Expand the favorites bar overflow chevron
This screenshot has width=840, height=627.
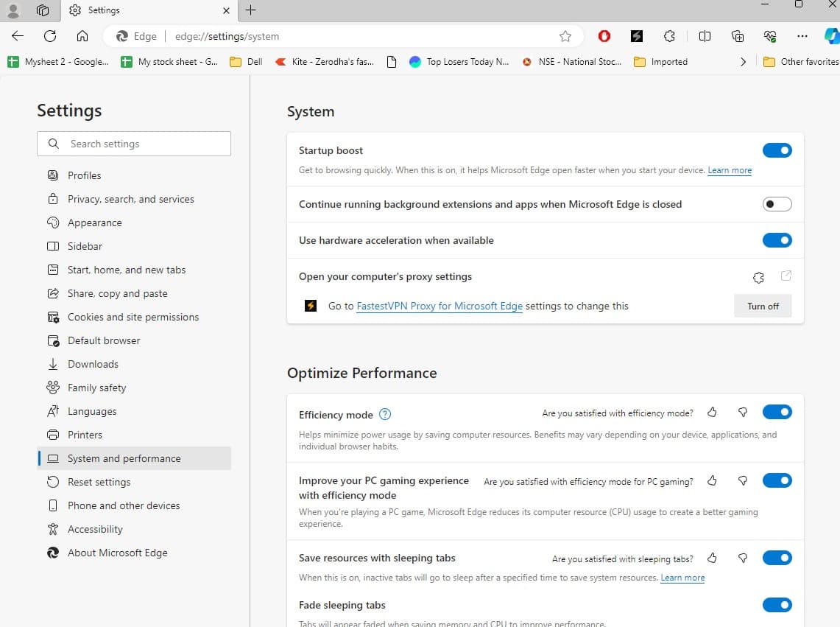(x=743, y=62)
